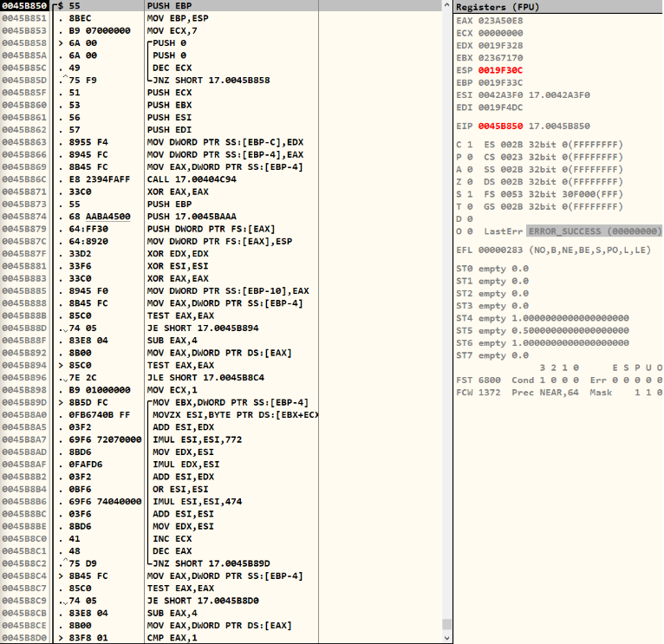Select address 0045B8C4
The height and width of the screenshot is (644, 664).
pyautogui.click(x=24, y=576)
